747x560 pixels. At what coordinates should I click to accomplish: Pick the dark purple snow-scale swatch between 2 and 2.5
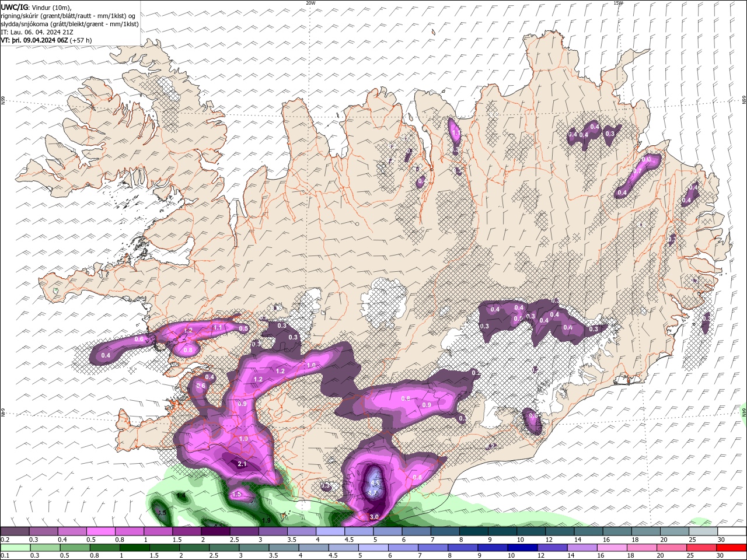[215, 531]
